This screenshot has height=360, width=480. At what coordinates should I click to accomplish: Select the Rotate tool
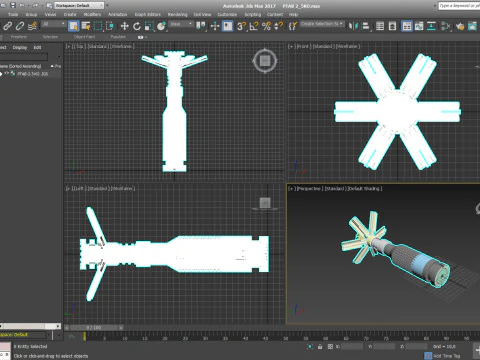point(137,26)
